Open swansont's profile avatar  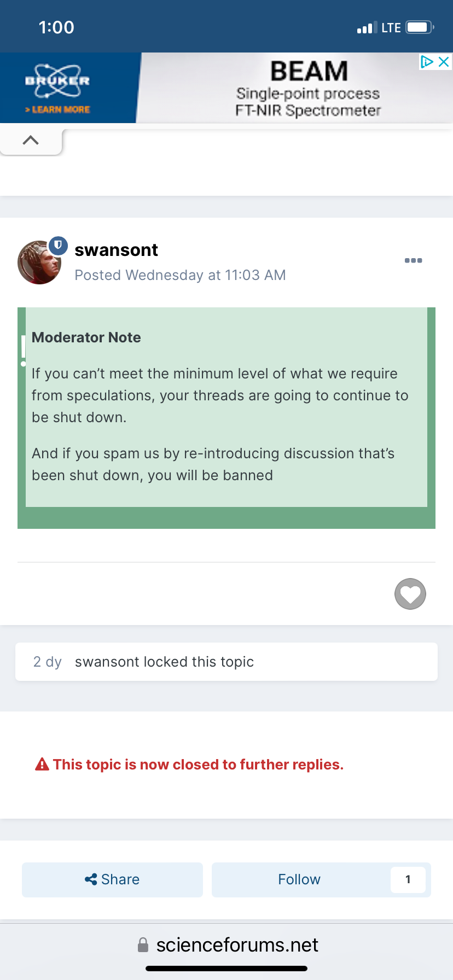point(39,262)
